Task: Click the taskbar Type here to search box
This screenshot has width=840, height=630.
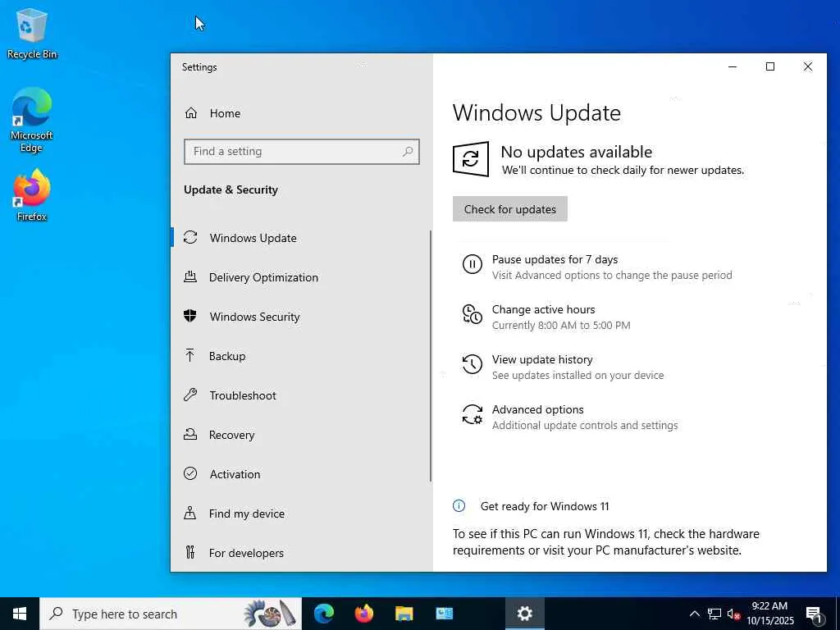Action: tap(171, 614)
